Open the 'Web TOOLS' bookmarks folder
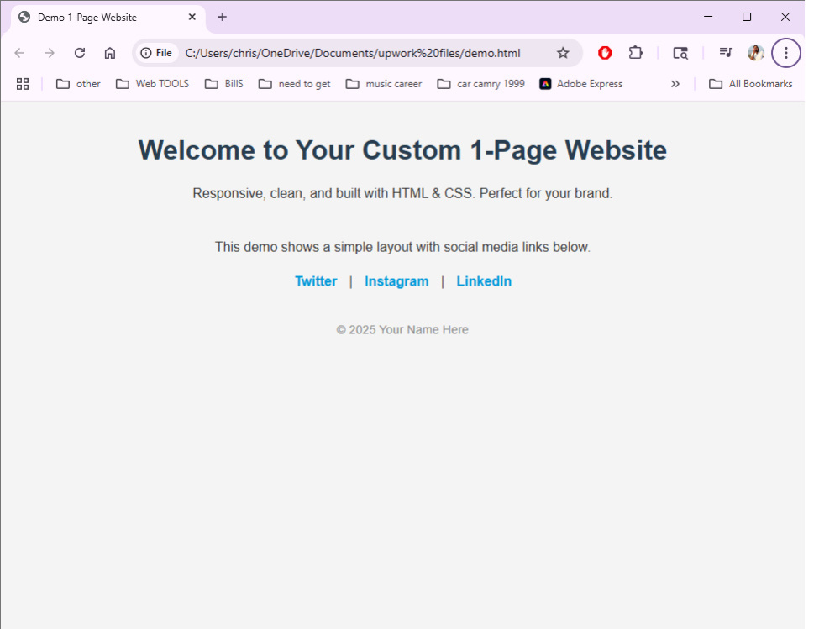The height and width of the screenshot is (629, 840). tap(153, 84)
